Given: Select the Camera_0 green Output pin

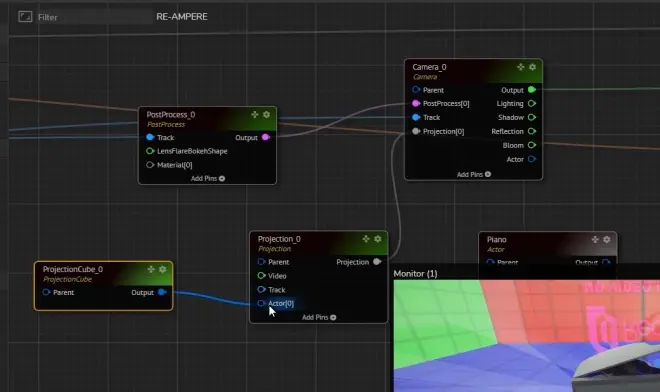Looking at the screenshot, I should 532,90.
